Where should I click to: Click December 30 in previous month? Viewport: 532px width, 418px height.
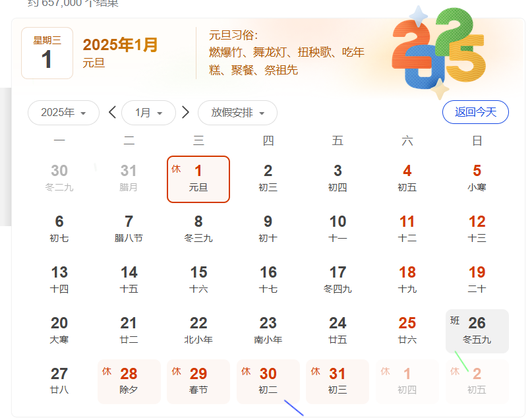pyautogui.click(x=59, y=178)
